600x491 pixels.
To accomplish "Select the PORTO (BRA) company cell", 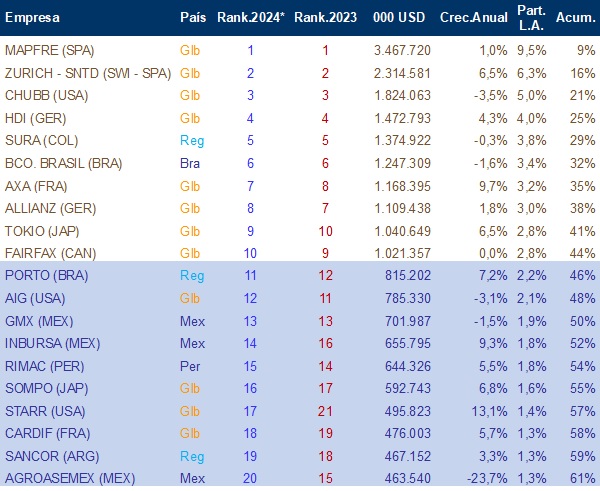I will click(46, 275).
